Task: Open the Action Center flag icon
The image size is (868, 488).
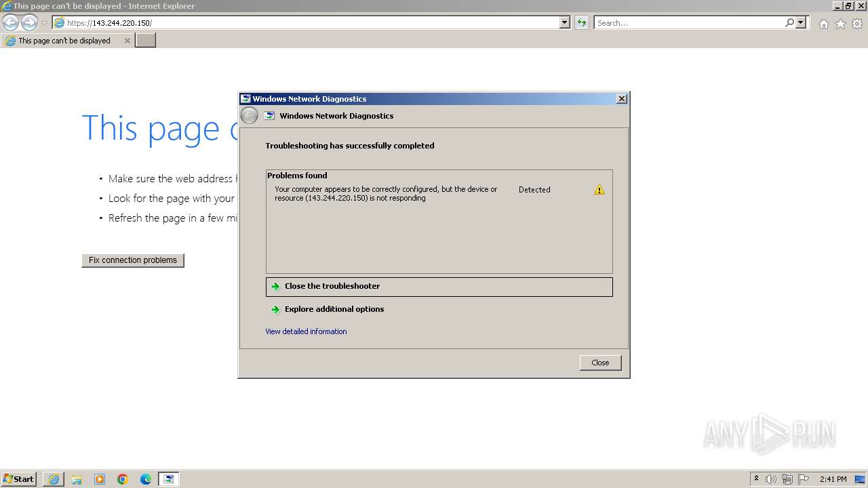Action: (x=804, y=479)
